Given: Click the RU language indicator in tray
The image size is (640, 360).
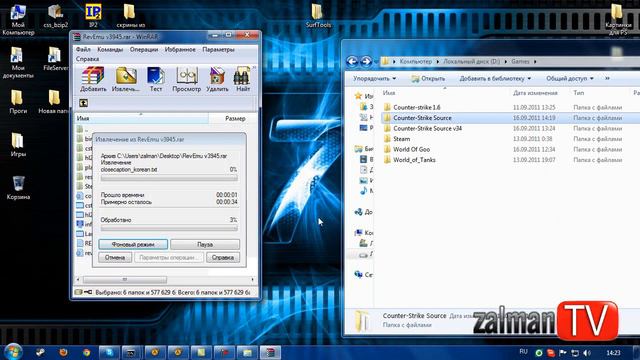Looking at the screenshot, I should click(524, 352).
